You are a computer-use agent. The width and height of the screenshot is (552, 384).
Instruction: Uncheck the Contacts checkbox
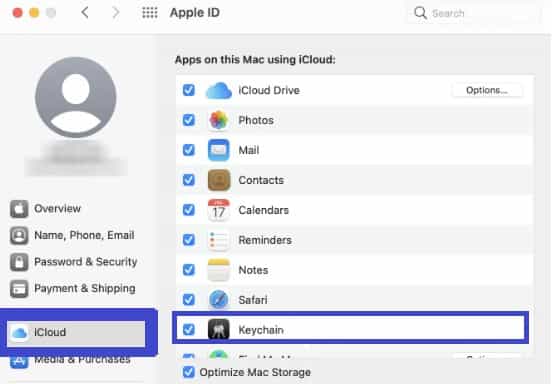pyautogui.click(x=189, y=180)
